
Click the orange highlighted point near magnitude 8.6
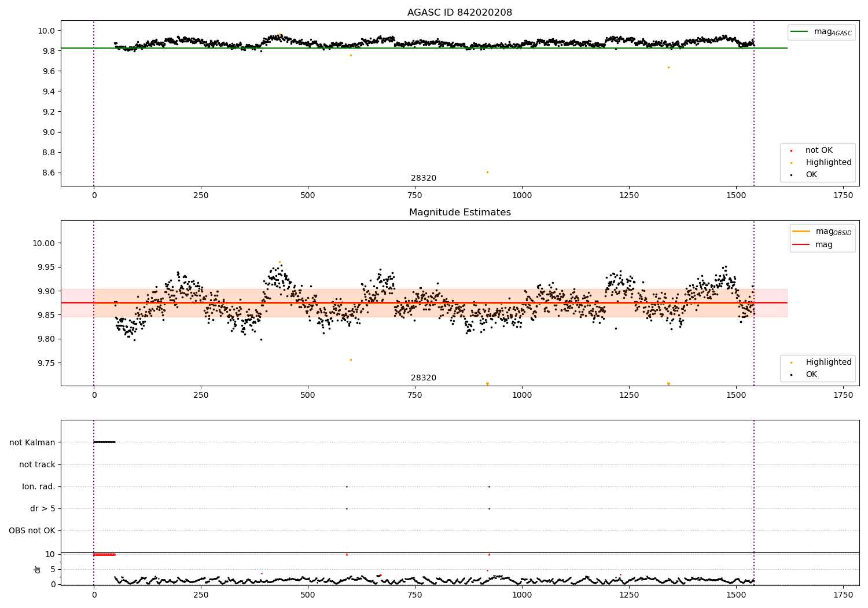point(487,172)
